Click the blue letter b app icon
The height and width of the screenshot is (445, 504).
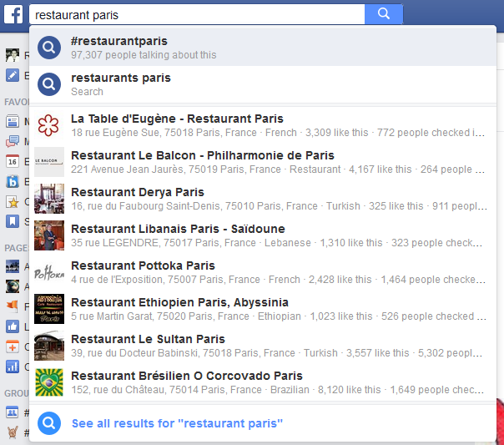(x=13, y=182)
